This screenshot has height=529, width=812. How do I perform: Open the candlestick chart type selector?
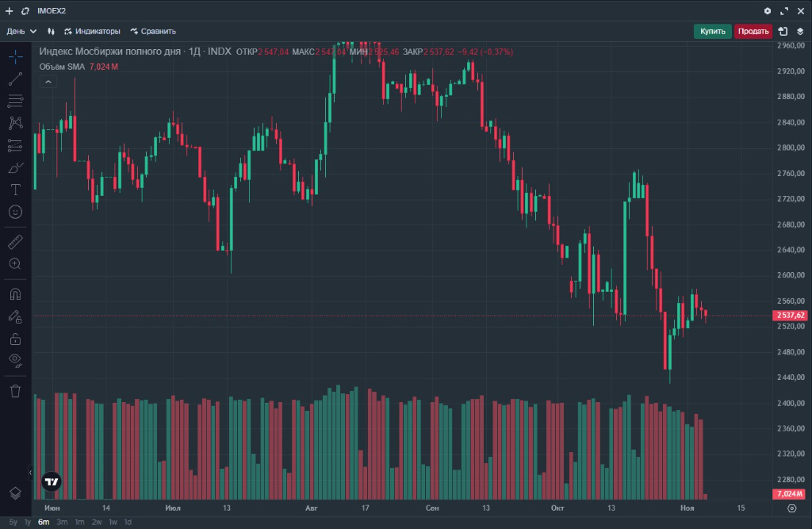[51, 32]
